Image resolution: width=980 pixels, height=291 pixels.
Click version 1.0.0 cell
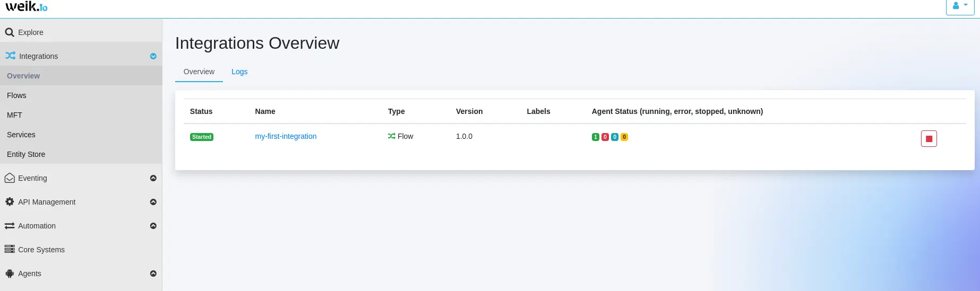[x=464, y=136]
